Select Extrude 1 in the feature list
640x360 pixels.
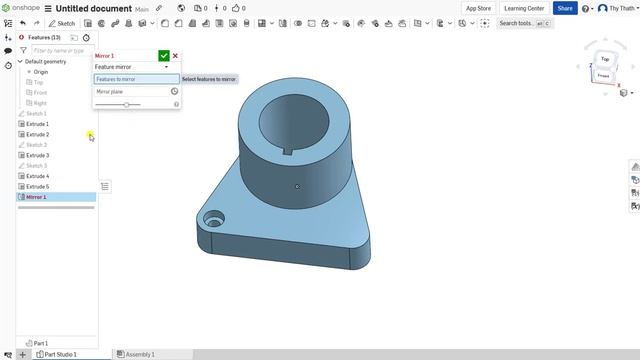click(x=37, y=124)
